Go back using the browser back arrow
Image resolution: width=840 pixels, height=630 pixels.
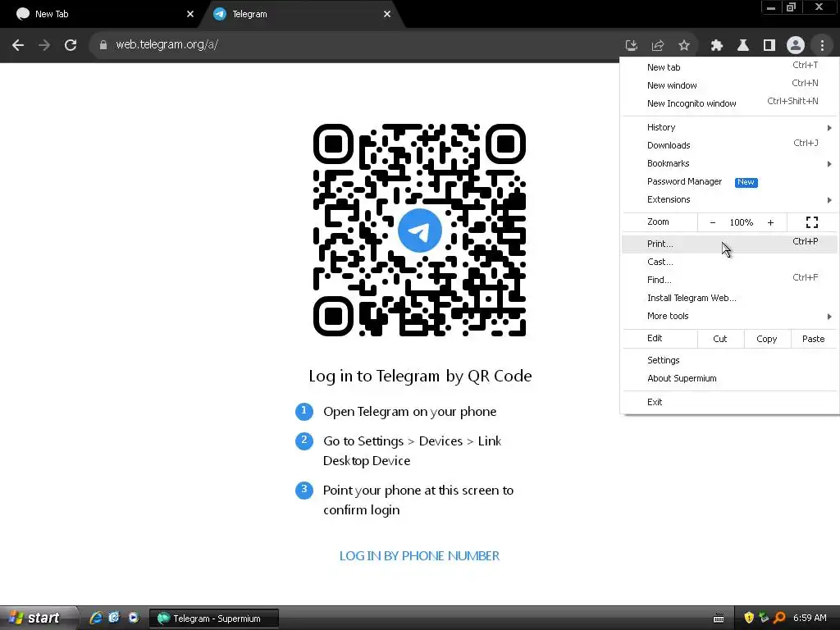[18, 45]
